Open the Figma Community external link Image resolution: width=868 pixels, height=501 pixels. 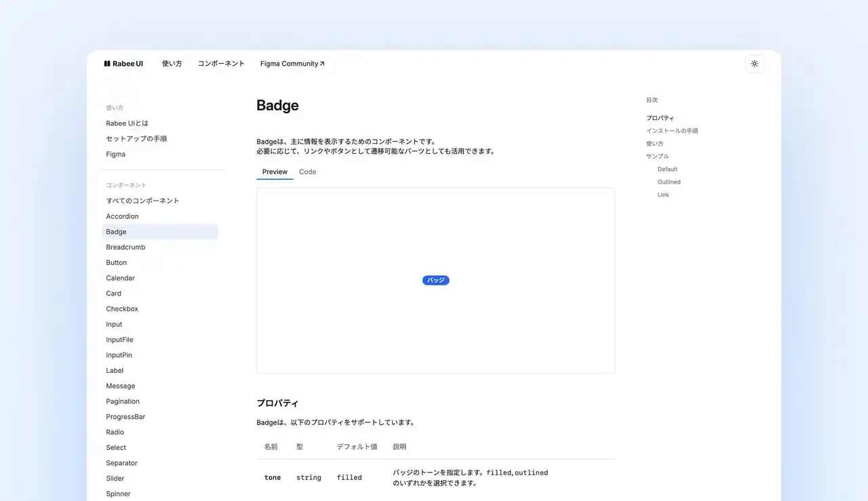click(x=292, y=64)
